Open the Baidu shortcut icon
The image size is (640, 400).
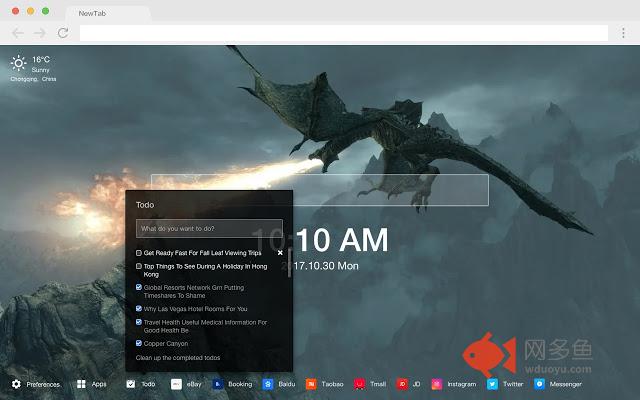tap(268, 384)
